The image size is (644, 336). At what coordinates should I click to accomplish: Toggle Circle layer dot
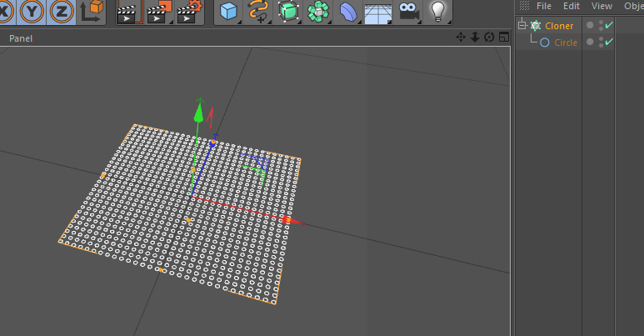point(590,42)
